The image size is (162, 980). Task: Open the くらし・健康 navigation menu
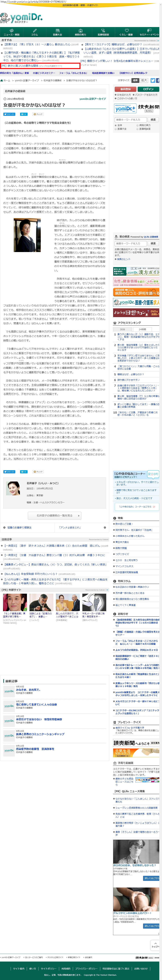point(126,32)
